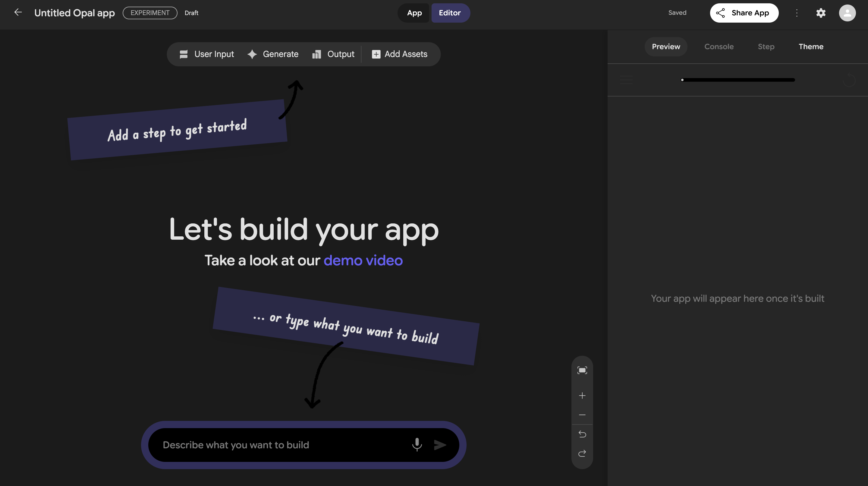Click the zoom to fit icon
This screenshot has height=486, width=868.
pos(582,371)
